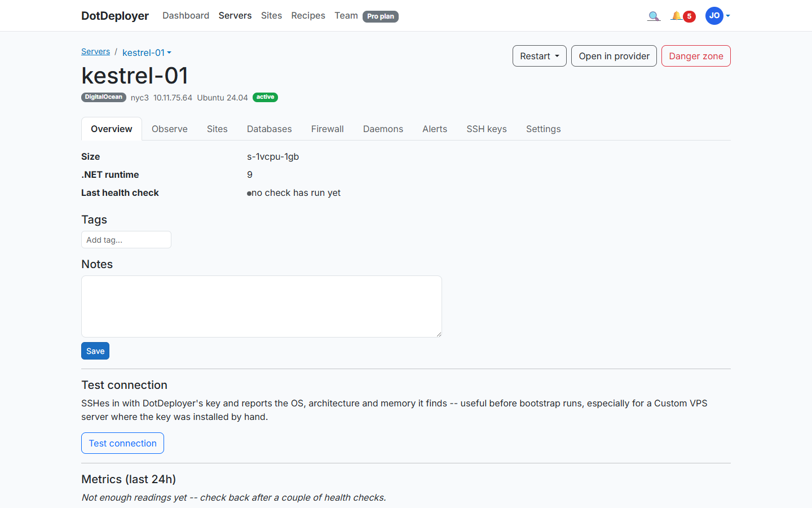
Task: Click the Pro plan badge
Action: point(381,16)
